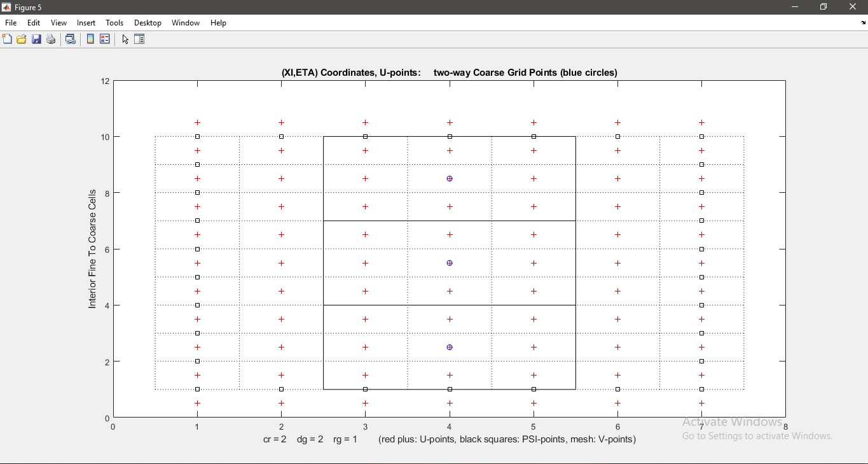This screenshot has height=464, width=868.
Task: Select the Edit Plot arrow tool
Action: [125, 39]
